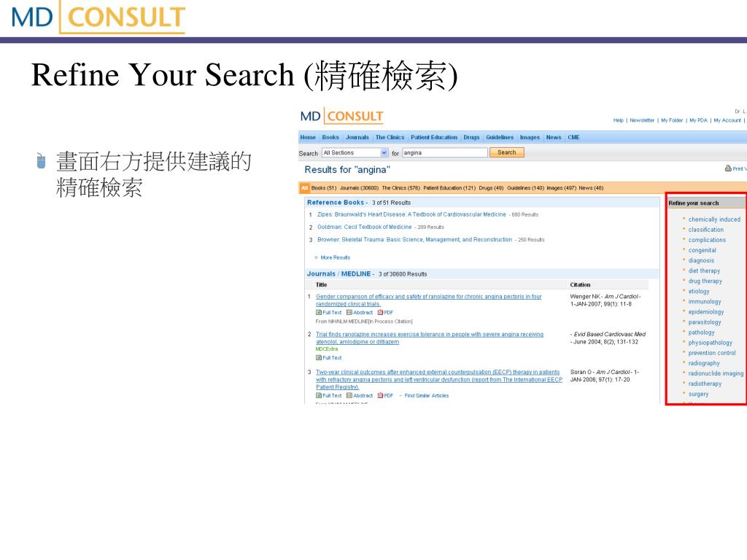Select the Journals (30600) results tab
Image resolution: width=747 pixels, height=560 pixels.
pos(359,188)
